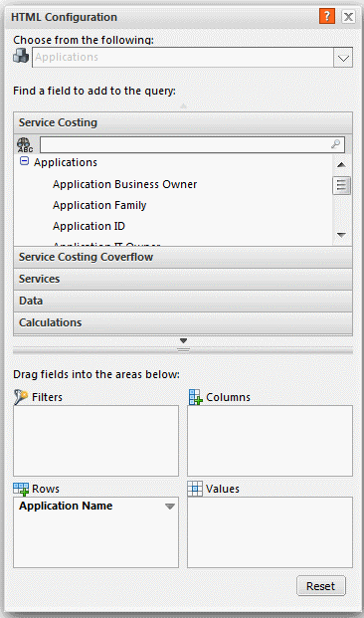Click the down arrow below Calculations
The height and width of the screenshot is (618, 364).
(183, 340)
